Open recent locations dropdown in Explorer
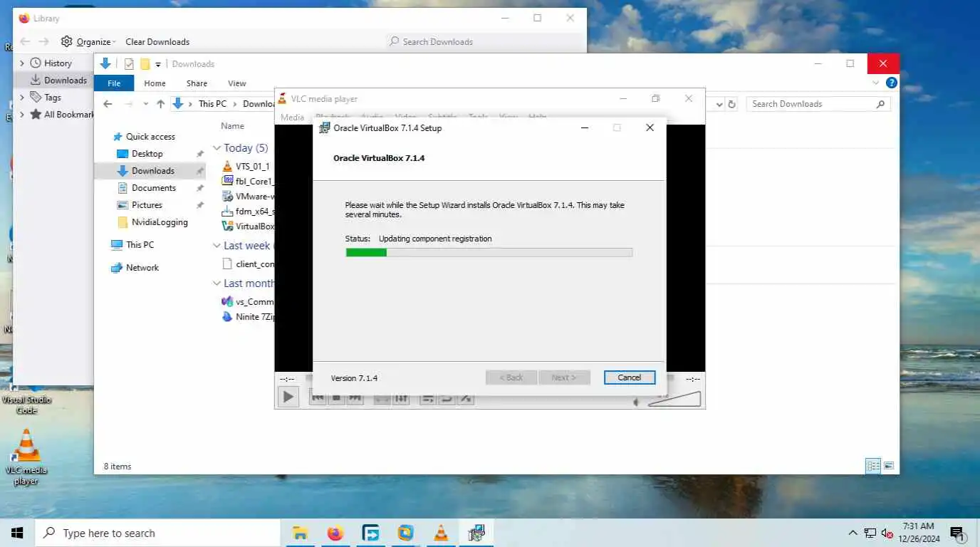Viewport: 980px width, 547px height. pos(145,104)
